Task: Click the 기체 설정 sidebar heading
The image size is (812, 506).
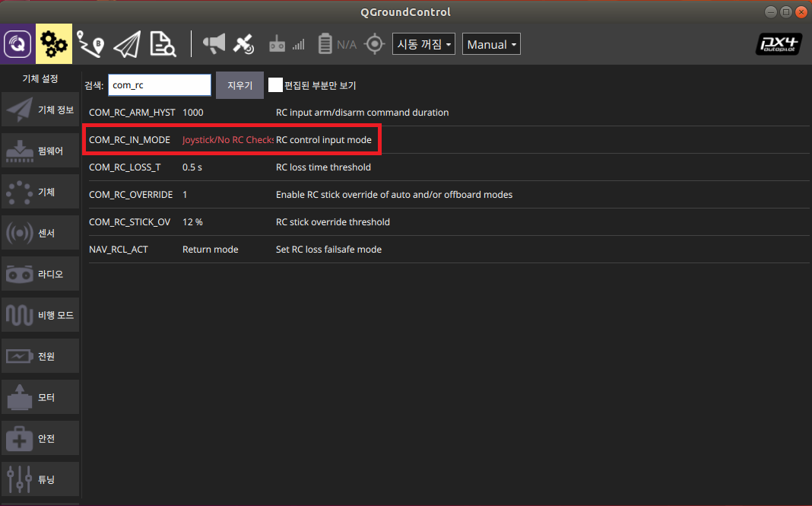Action: click(40, 79)
